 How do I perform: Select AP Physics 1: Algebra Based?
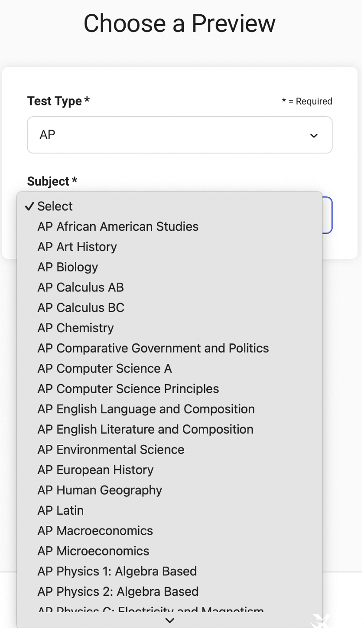pyautogui.click(x=169, y=572)
